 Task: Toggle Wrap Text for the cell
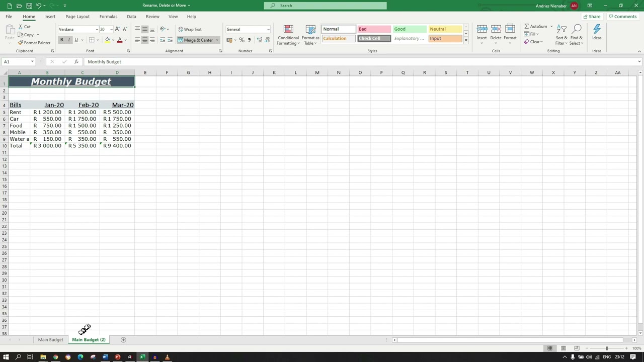click(x=190, y=29)
